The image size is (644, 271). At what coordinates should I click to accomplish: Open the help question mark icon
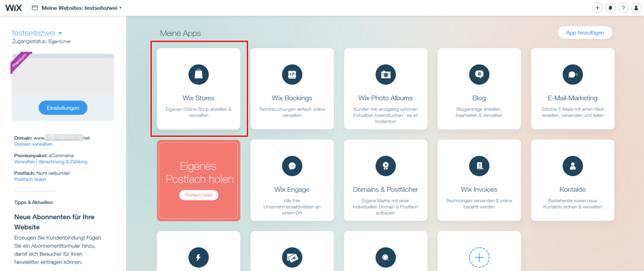pyautogui.click(x=623, y=8)
